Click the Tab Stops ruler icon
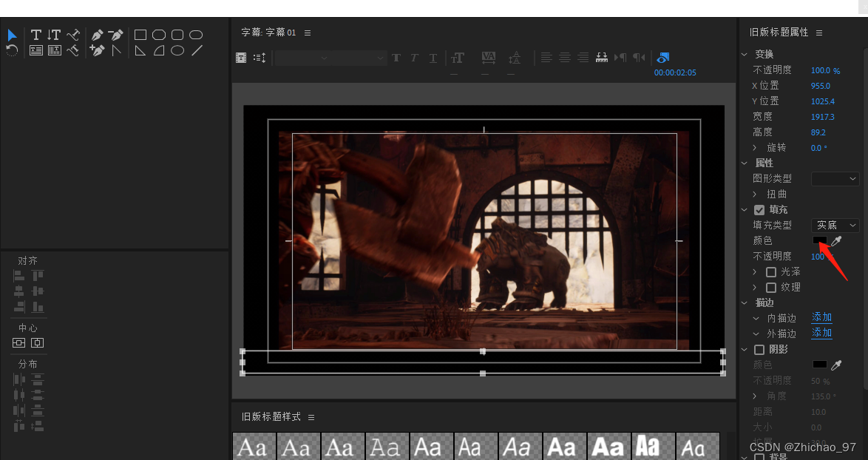The image size is (868, 460). pyautogui.click(x=602, y=58)
